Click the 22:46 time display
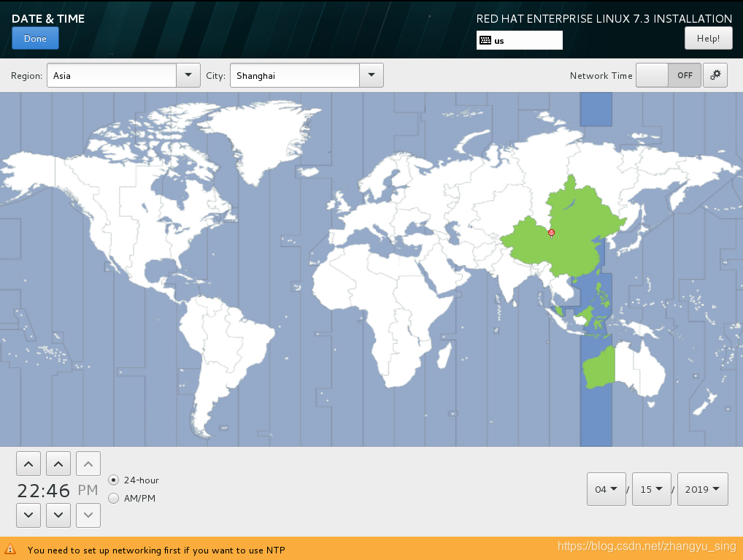 44,491
